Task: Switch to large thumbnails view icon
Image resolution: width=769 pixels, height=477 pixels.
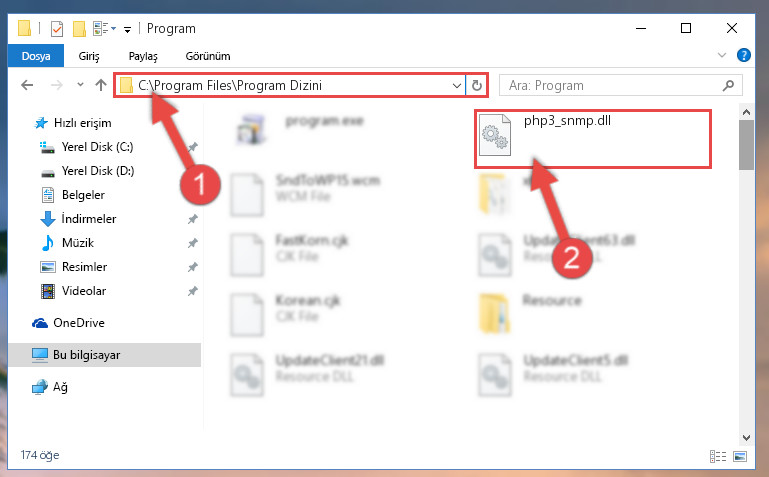Action: coord(740,456)
